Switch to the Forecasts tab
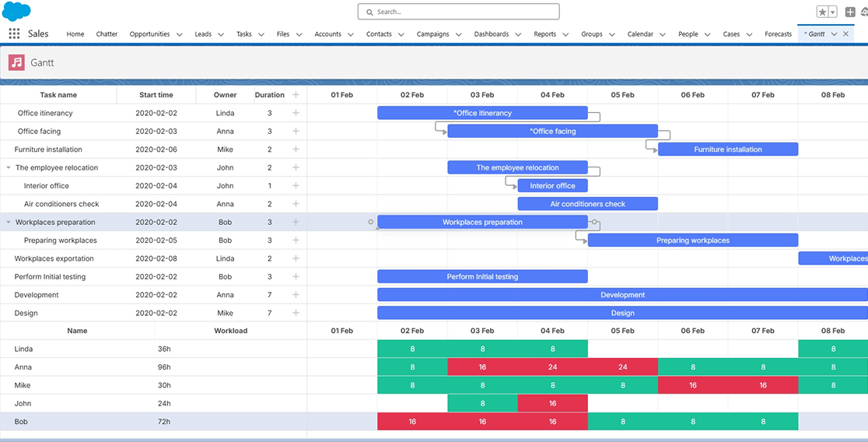The image size is (868, 442). click(x=778, y=34)
